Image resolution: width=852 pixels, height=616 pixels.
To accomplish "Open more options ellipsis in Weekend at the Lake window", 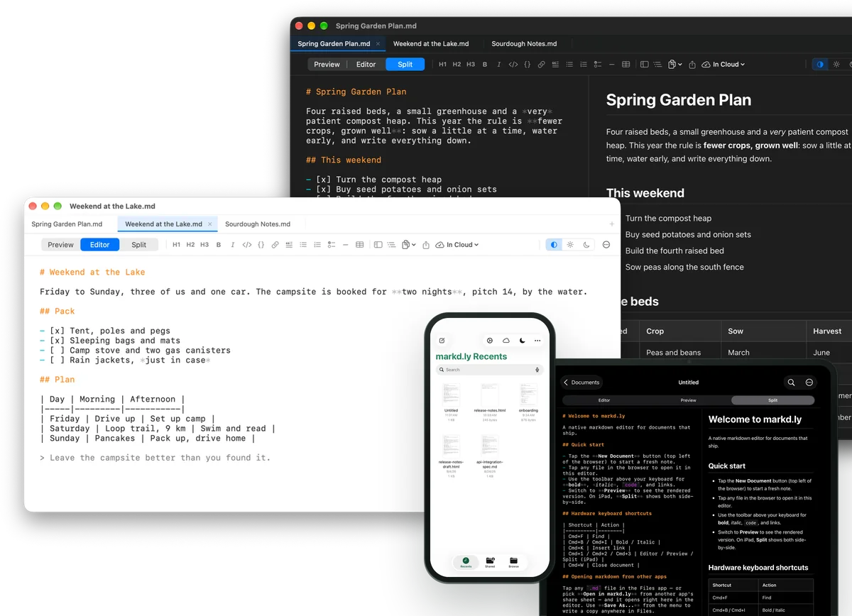I will (606, 245).
